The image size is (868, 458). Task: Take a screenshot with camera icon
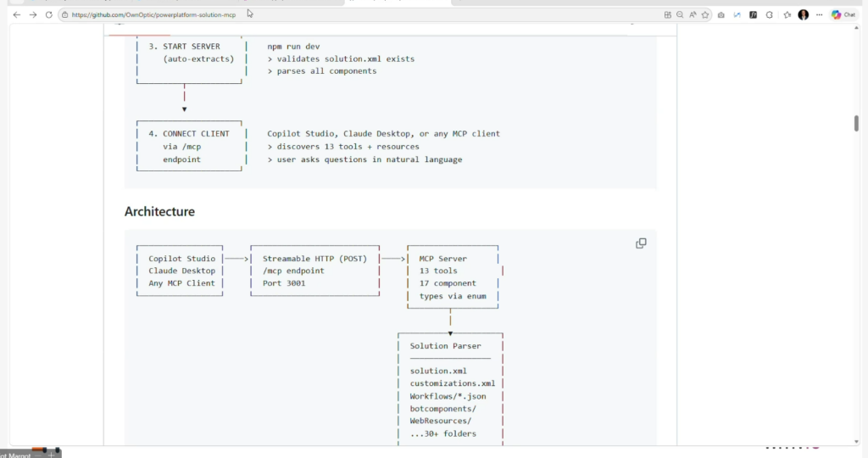[721, 14]
